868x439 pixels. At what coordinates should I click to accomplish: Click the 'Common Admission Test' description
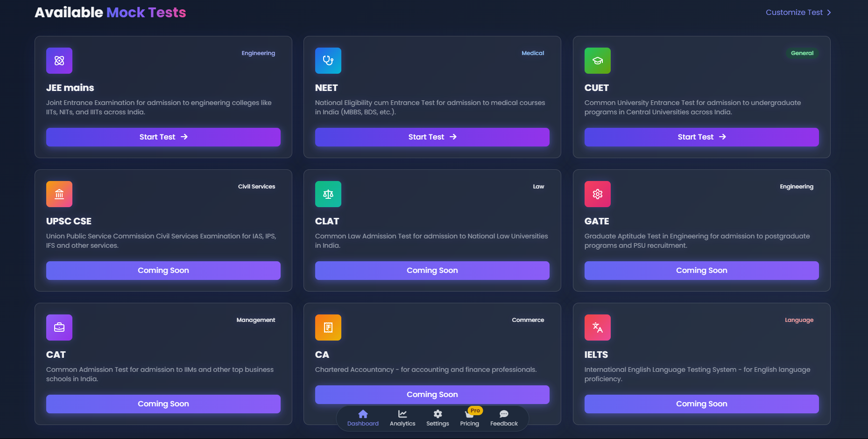click(160, 374)
